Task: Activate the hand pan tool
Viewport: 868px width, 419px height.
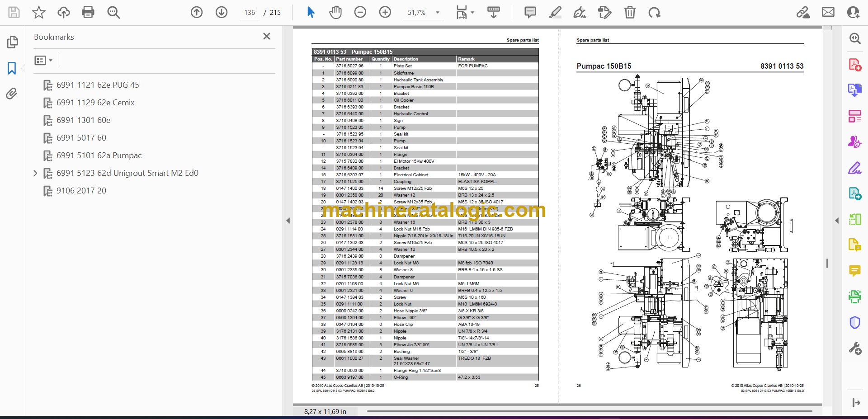Action: (335, 12)
